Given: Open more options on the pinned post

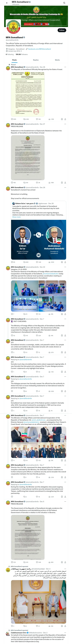Looking at the screenshot, I should [x=65, y=67].
